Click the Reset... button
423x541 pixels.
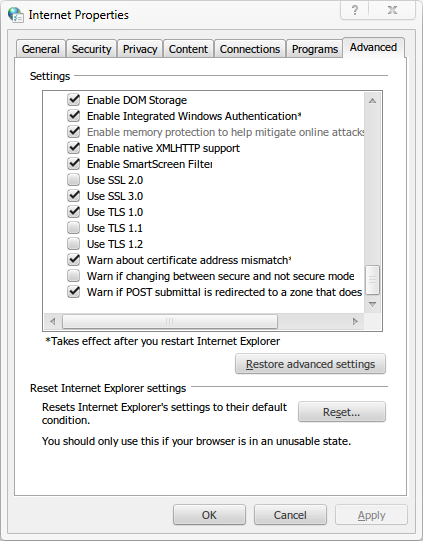[342, 412]
